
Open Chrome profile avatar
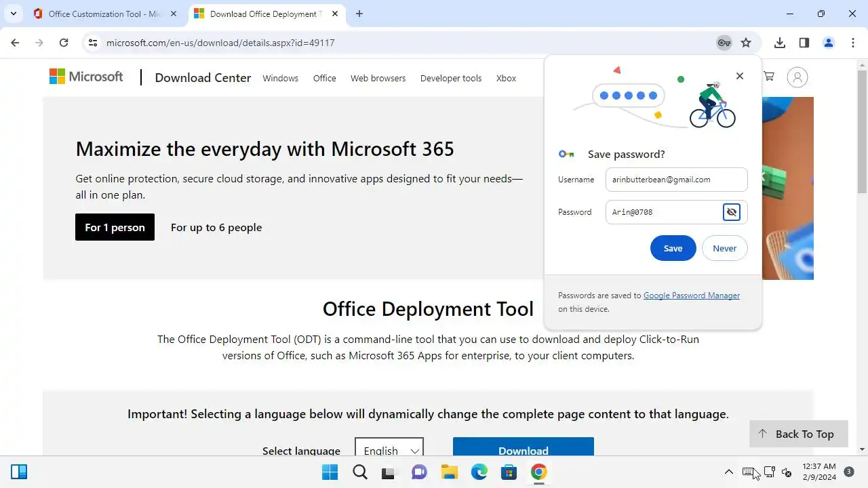click(829, 43)
